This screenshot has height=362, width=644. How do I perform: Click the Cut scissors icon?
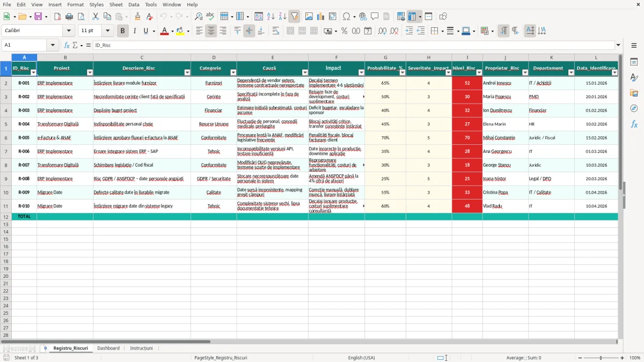pyautogui.click(x=96, y=17)
